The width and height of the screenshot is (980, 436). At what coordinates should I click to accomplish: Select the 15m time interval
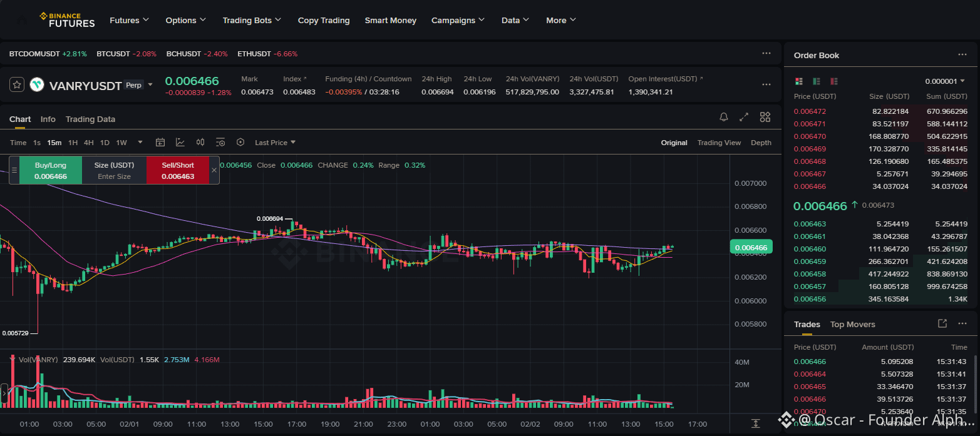[54, 143]
